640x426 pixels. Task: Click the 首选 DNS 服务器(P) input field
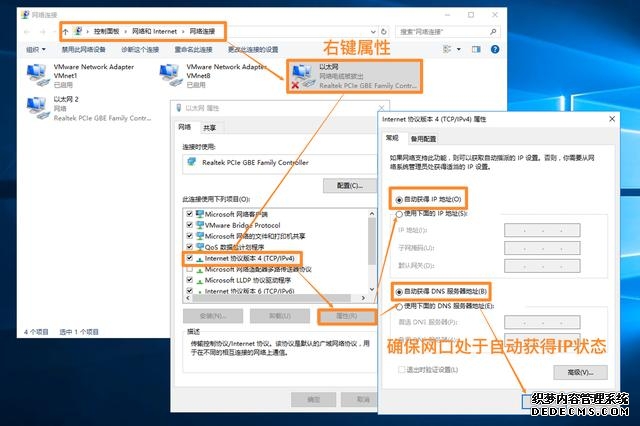point(542,322)
